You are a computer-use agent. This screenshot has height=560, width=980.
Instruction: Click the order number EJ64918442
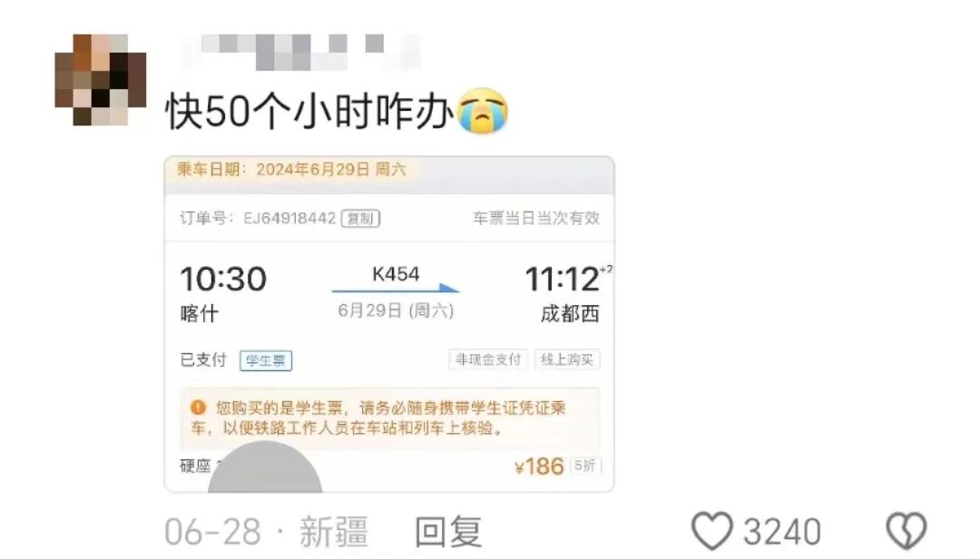coord(289,218)
